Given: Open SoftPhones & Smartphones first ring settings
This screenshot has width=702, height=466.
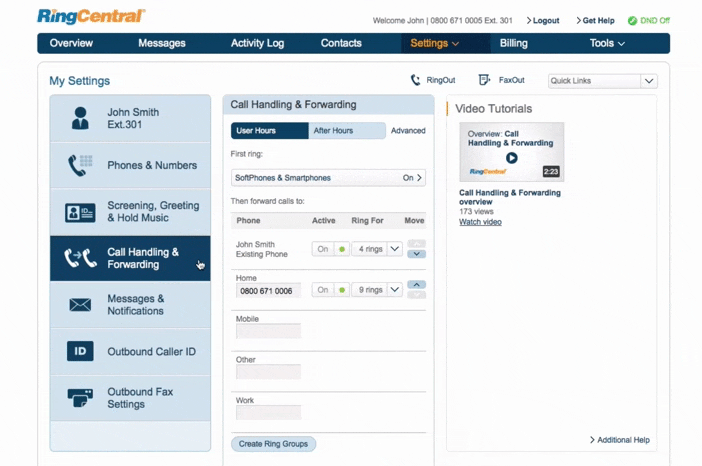Looking at the screenshot, I should (x=328, y=178).
